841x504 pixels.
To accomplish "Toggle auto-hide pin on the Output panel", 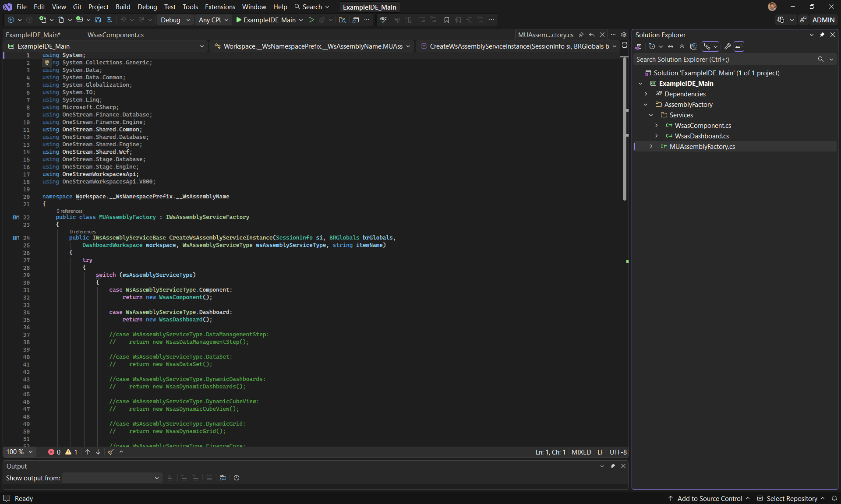I will 613,466.
